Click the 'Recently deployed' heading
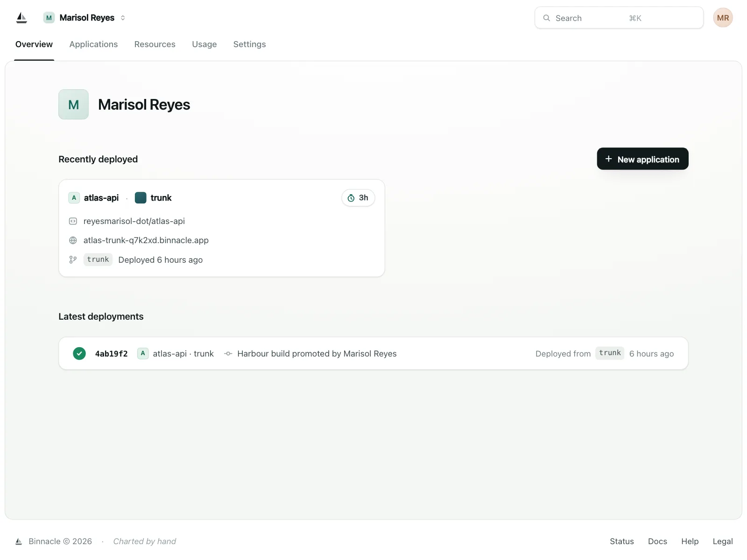 (98, 159)
